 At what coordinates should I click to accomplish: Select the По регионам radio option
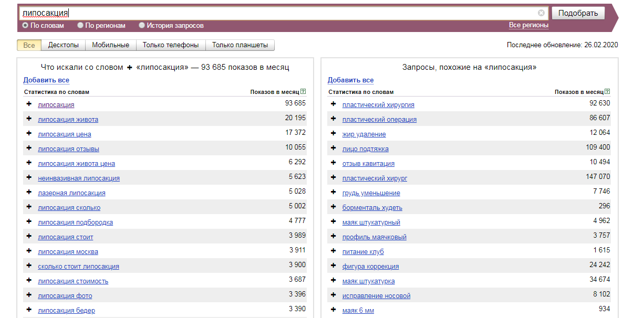pyautogui.click(x=80, y=25)
